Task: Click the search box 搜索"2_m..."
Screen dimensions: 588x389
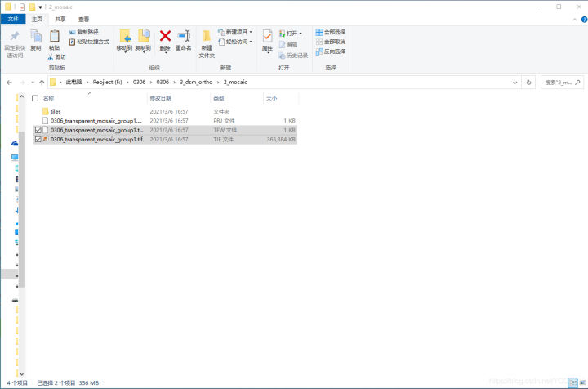Action: 562,83
